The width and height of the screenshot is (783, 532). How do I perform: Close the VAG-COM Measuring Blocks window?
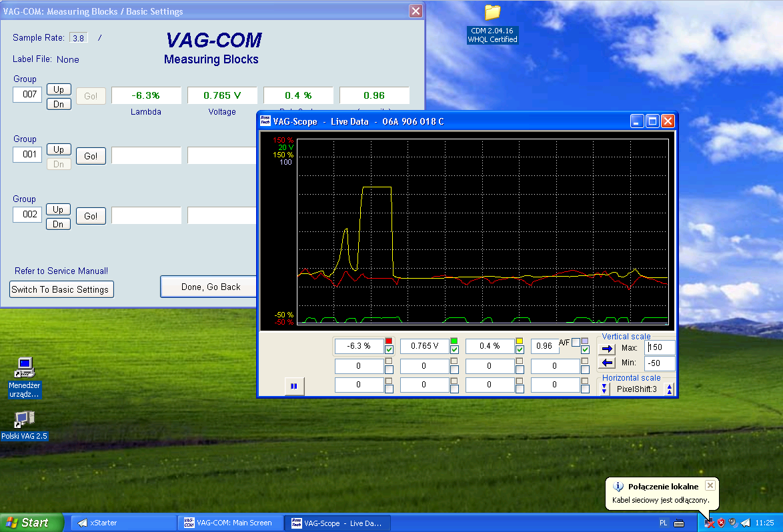pyautogui.click(x=416, y=11)
